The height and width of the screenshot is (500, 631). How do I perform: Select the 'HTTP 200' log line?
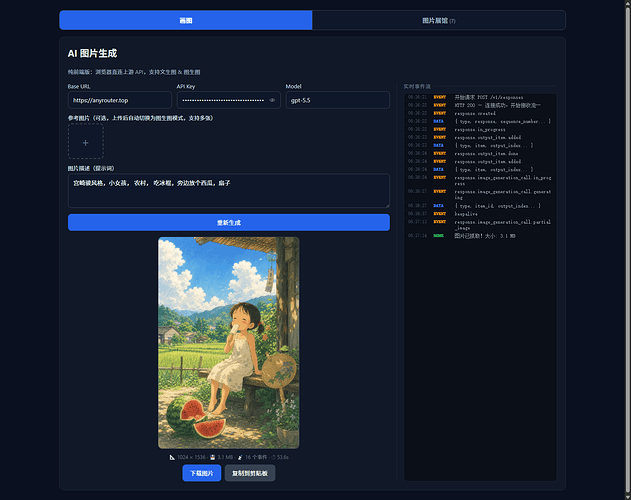[x=480, y=105]
